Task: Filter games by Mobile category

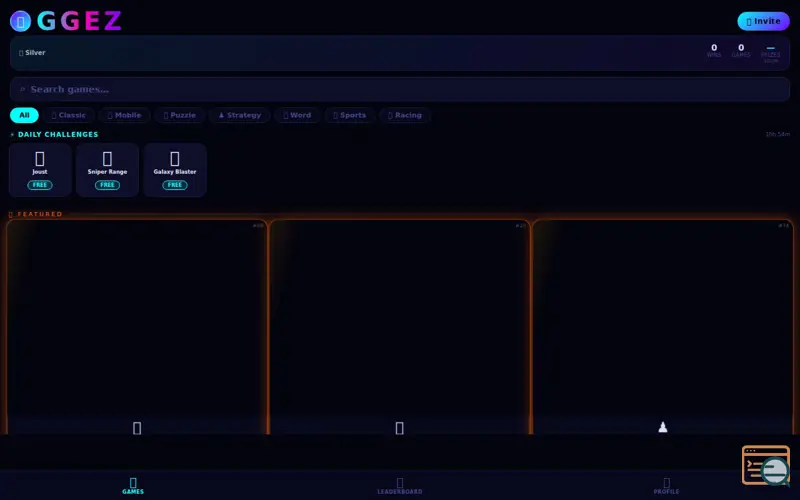Action: tap(124, 115)
